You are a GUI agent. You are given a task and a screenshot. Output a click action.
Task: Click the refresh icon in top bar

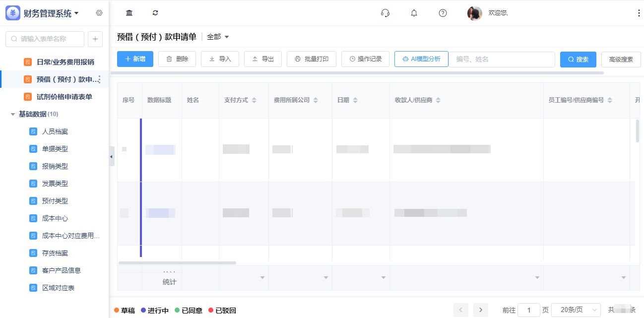(x=155, y=13)
